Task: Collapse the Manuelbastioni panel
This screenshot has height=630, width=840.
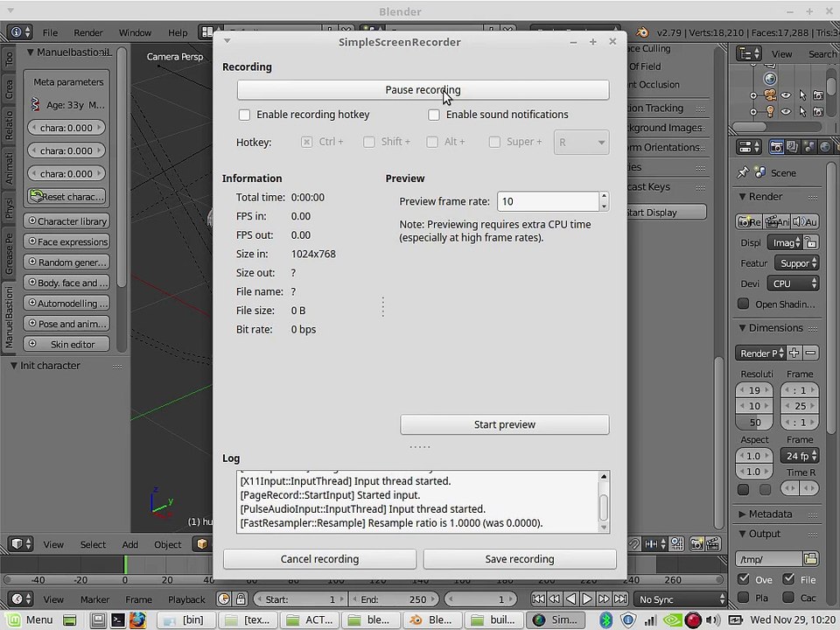Action: point(31,52)
